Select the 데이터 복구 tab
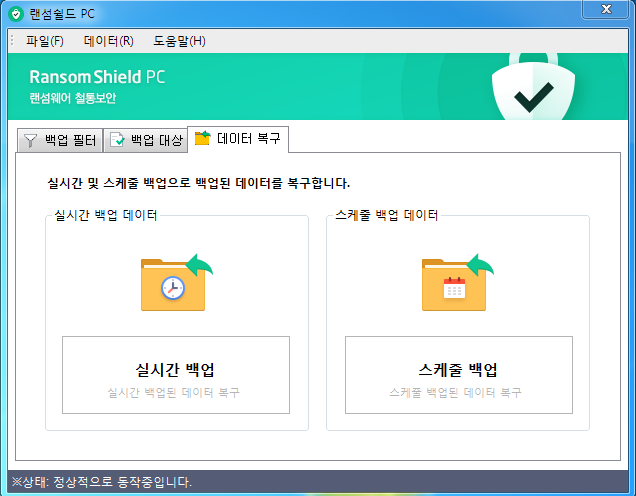Screen dimensions: 636x496 238,139
